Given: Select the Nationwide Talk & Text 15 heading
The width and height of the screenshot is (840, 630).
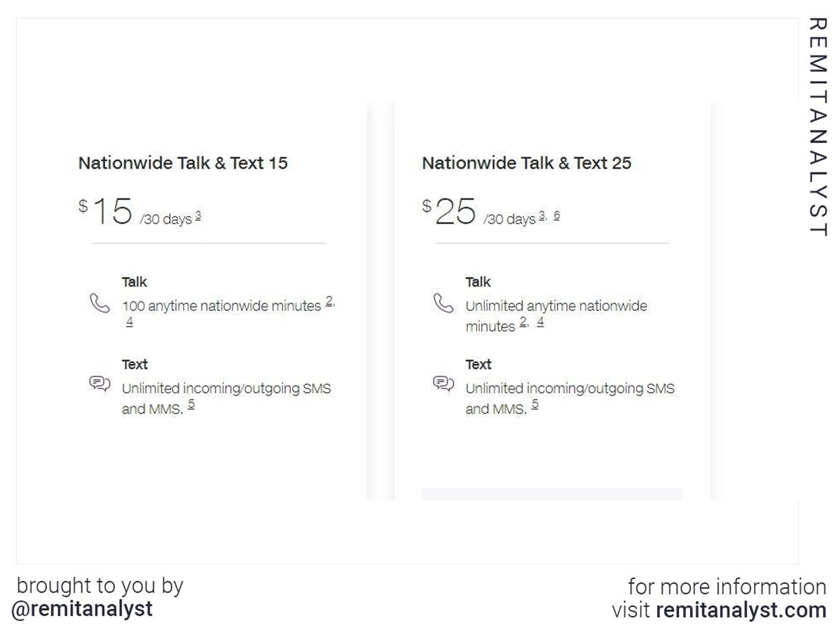Looking at the screenshot, I should pos(183,163).
